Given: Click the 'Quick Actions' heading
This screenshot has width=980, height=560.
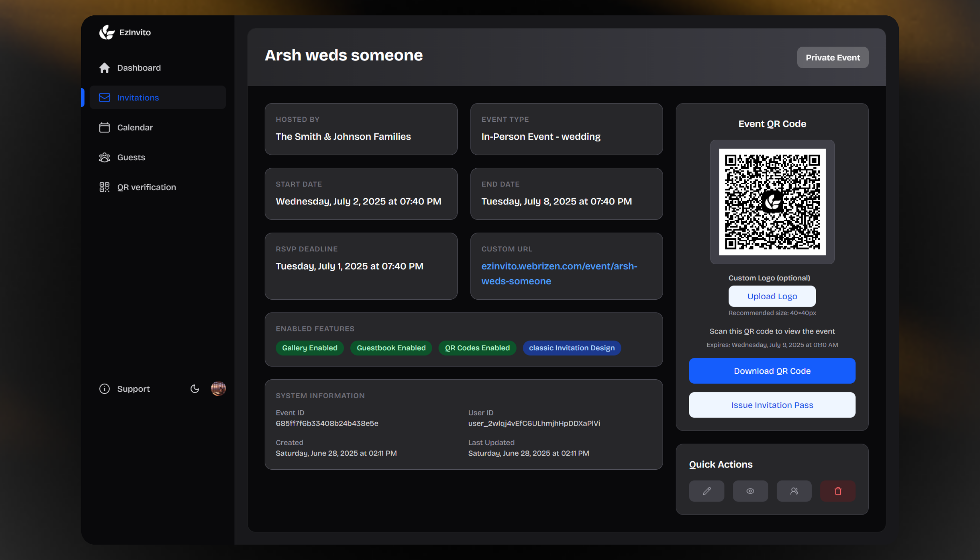Looking at the screenshot, I should pyautogui.click(x=720, y=464).
